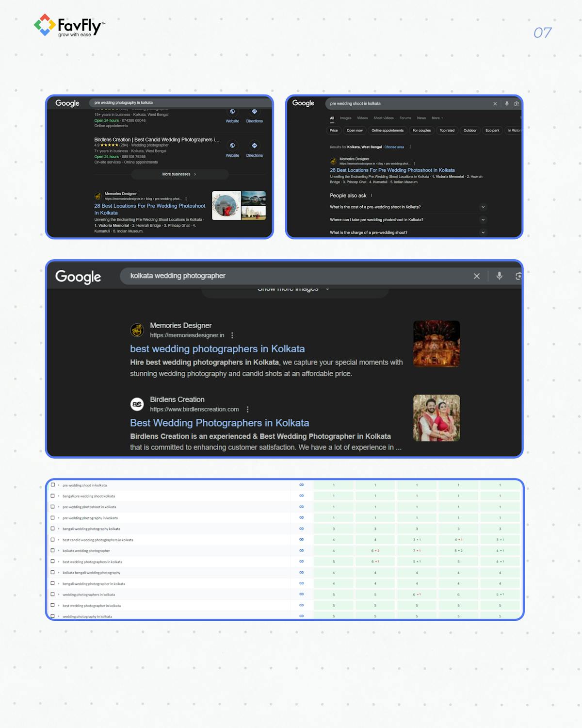The width and height of the screenshot is (582, 728).
Task: Open three-dot menu beside memoriesdesigner.in result
Action: coord(232,335)
